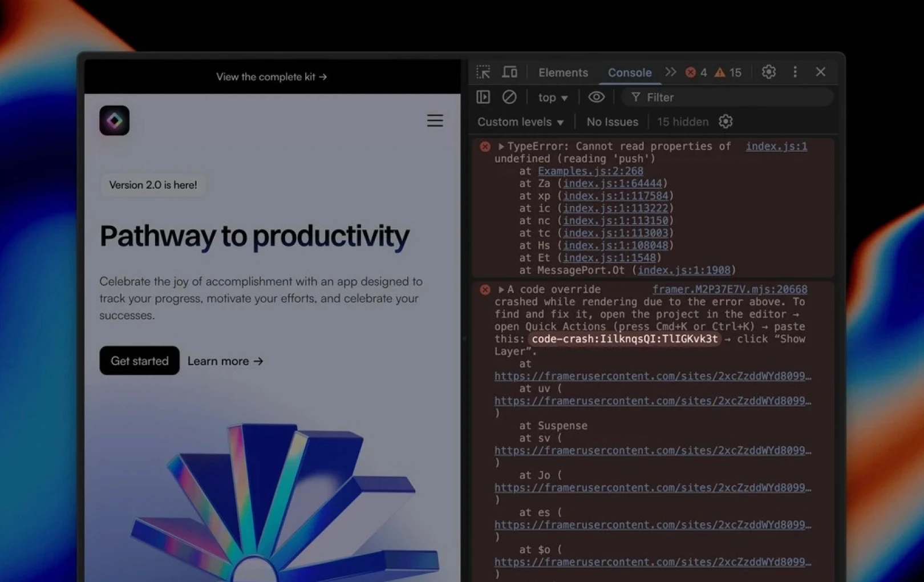This screenshot has height=582, width=924.
Task: Click the Pathway to productivity heading
Action: tap(254, 236)
